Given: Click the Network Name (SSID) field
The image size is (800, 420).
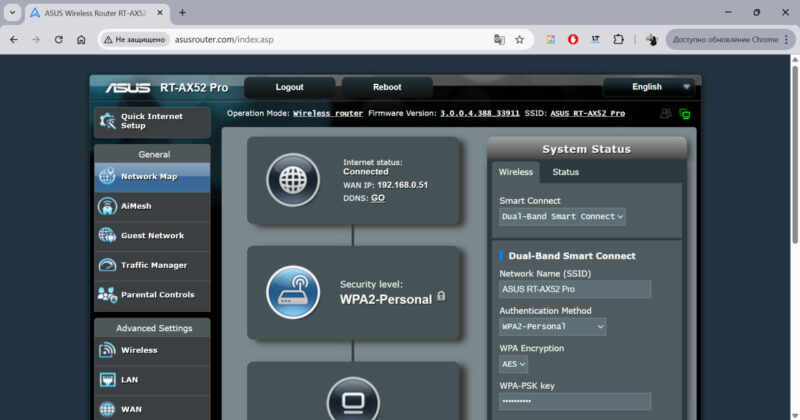Looking at the screenshot, I should pos(575,289).
